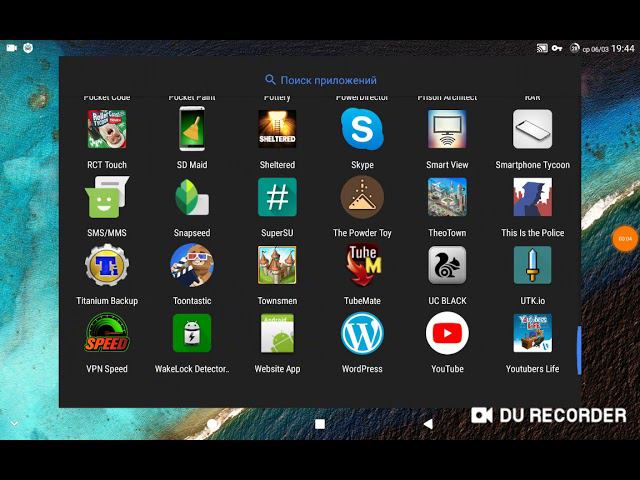Tap the square recent apps button
This screenshot has height=480, width=640.
coord(320,424)
